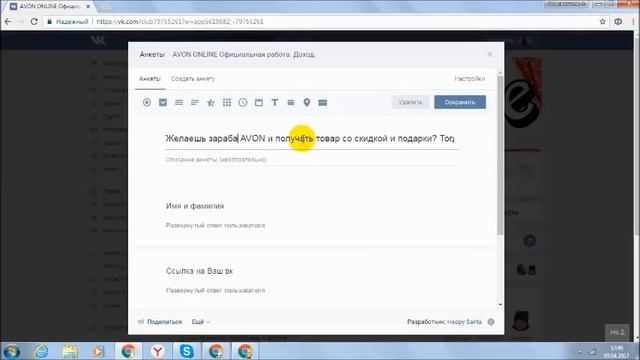Viewport: 640px width, 360px height.
Task: Click the Удалить button
Action: 410,102
